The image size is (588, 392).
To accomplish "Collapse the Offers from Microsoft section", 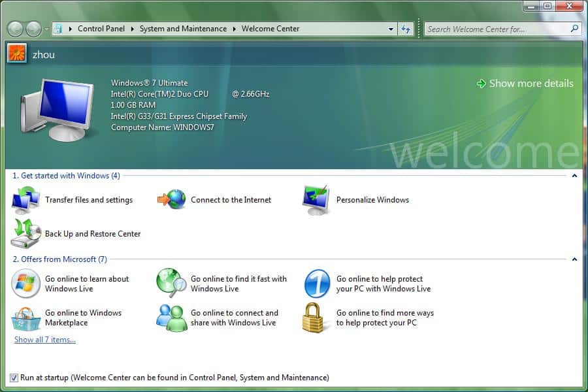I will pyautogui.click(x=574, y=259).
